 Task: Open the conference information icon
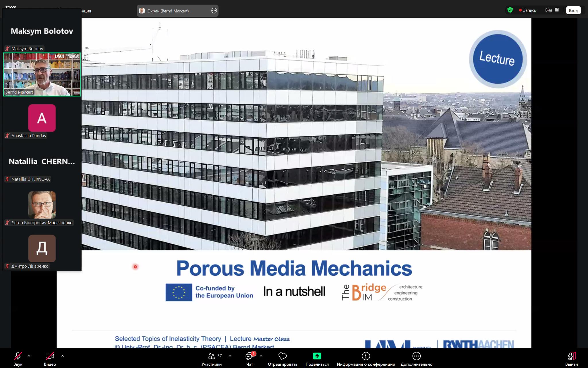pos(366,356)
